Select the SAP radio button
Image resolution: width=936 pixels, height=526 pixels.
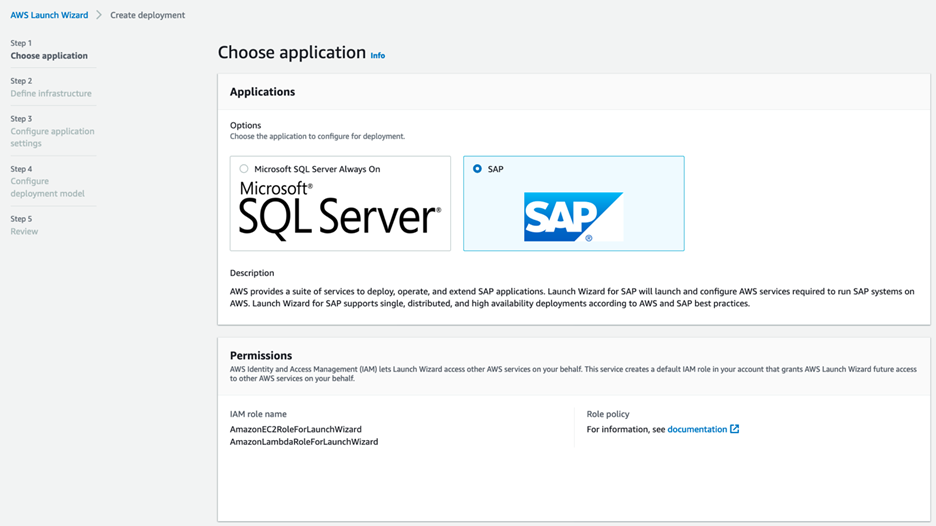[477, 169]
